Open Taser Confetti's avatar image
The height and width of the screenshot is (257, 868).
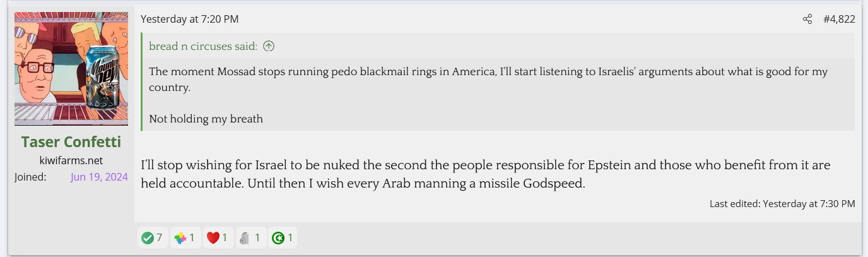(71, 69)
